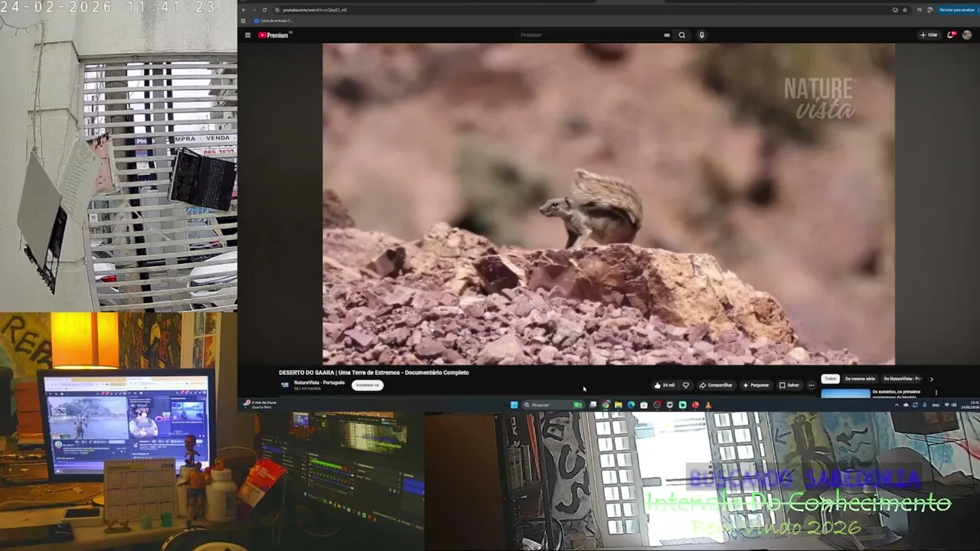This screenshot has height=551, width=980.
Task: Open more actions three-dot menu under video
Action: tap(812, 385)
